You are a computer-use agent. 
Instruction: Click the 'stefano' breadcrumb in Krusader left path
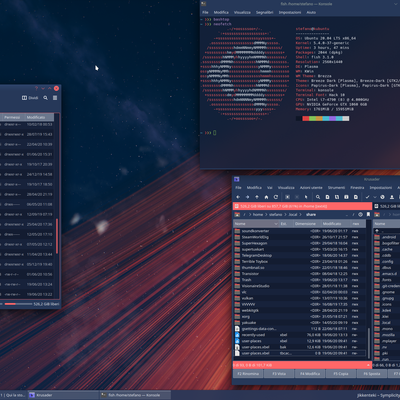tap(275, 214)
